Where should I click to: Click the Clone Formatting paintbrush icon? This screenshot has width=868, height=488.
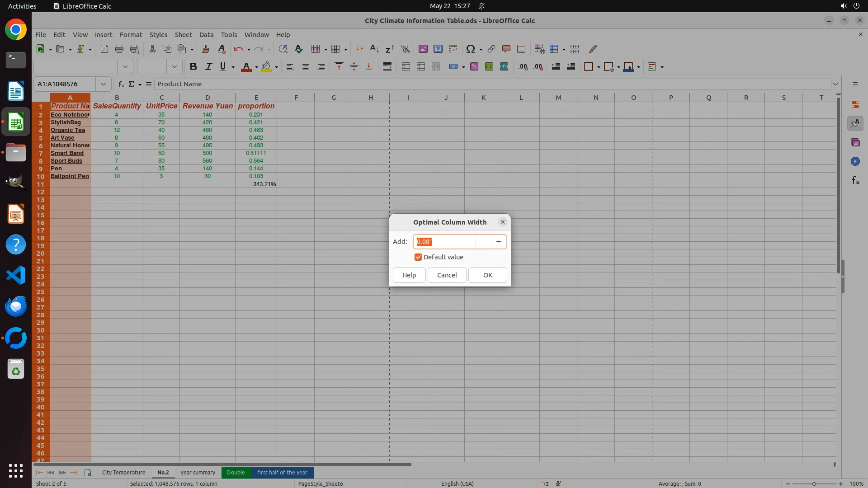pyautogui.click(x=206, y=49)
